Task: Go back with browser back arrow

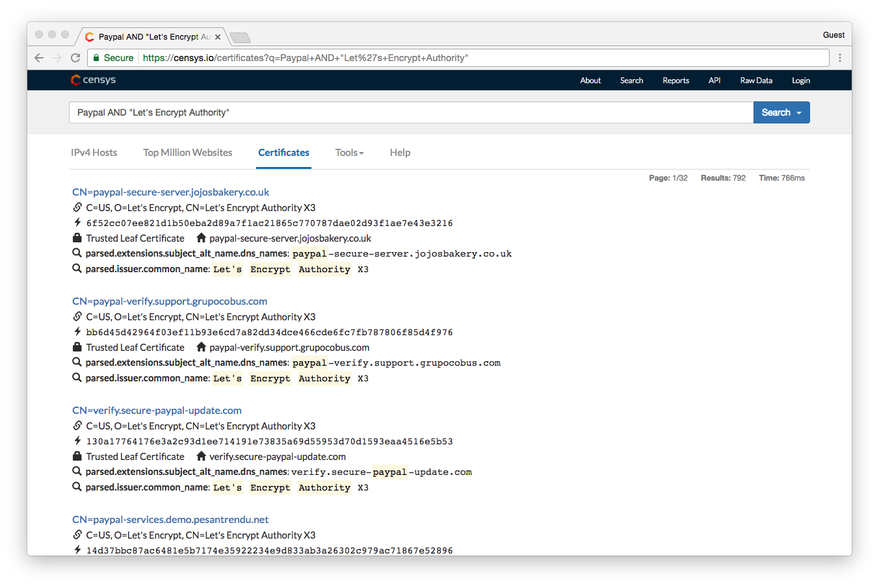Action: [39, 58]
